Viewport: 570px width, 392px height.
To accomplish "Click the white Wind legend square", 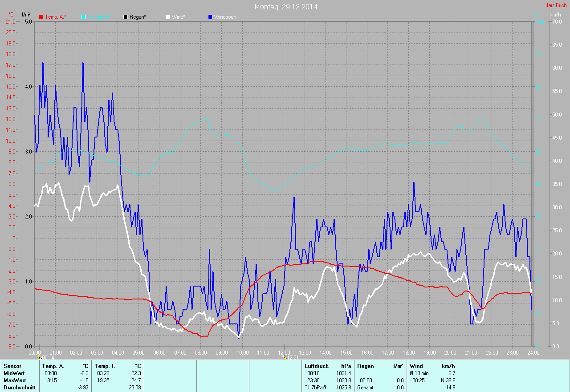I will coord(168,17).
